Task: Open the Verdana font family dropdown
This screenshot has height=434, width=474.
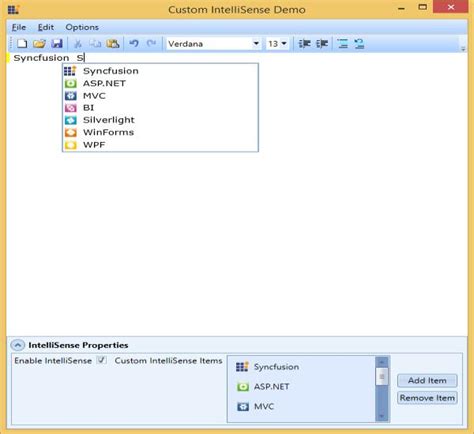Action: coord(256,44)
